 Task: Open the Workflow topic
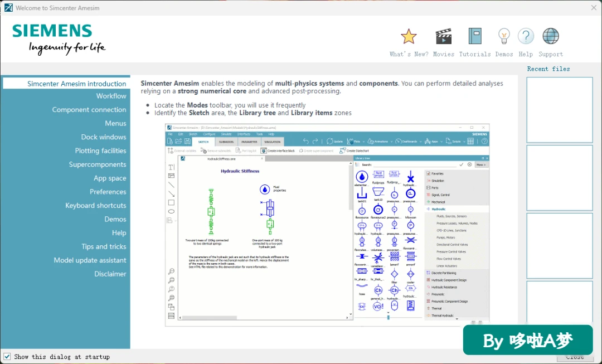pyautogui.click(x=111, y=96)
